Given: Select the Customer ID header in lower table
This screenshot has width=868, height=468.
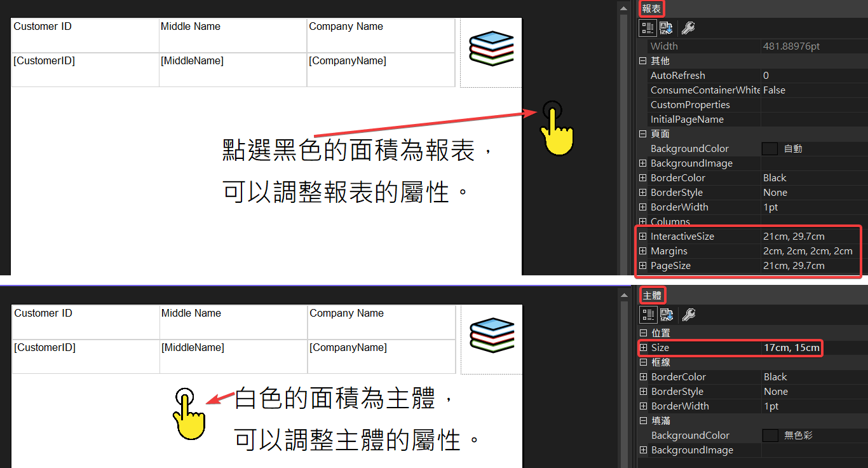Looking at the screenshot, I should point(86,321).
